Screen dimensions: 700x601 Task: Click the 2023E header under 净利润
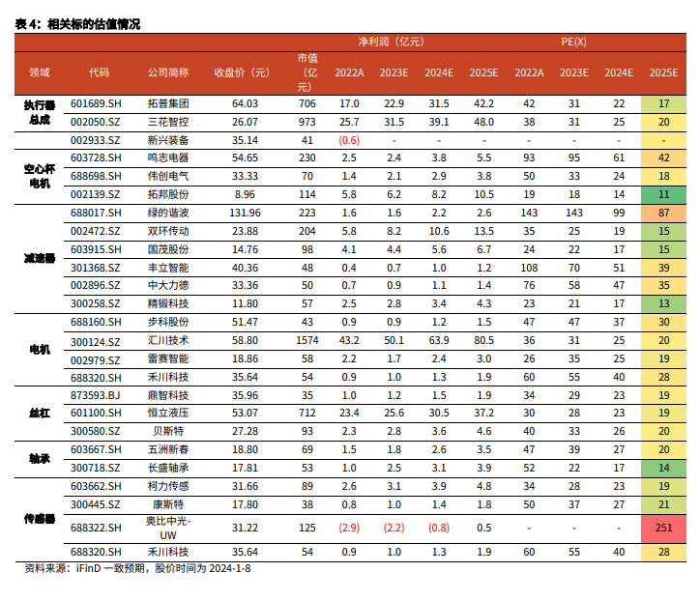[x=394, y=72]
